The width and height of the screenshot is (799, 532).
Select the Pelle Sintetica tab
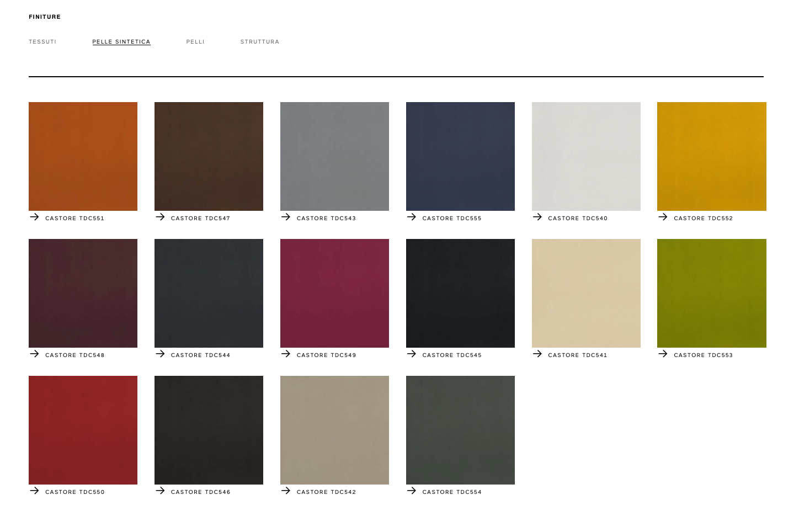pos(121,42)
